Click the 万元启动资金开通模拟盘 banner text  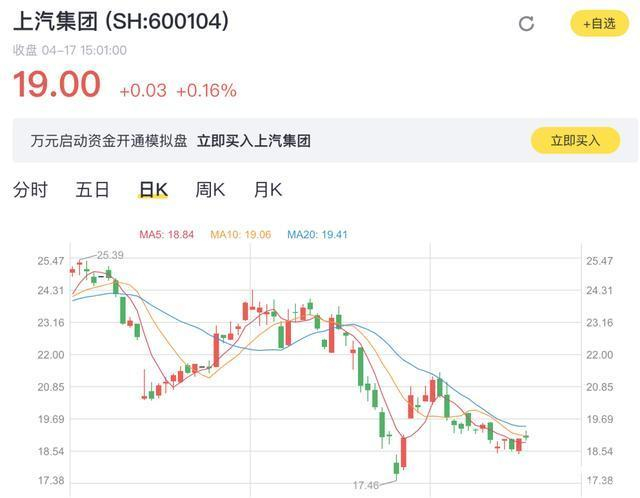tap(108, 141)
